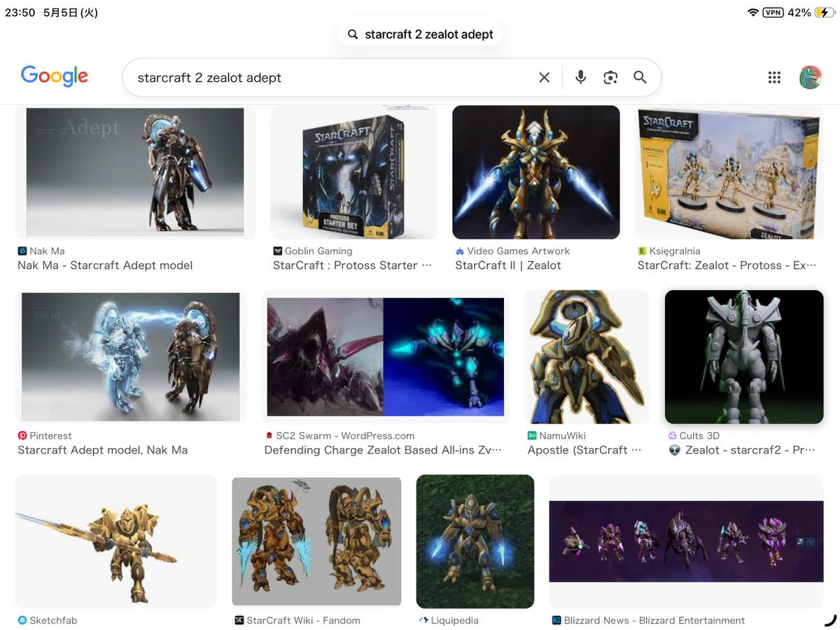Click NamuWiki source favicon

[x=532, y=435]
